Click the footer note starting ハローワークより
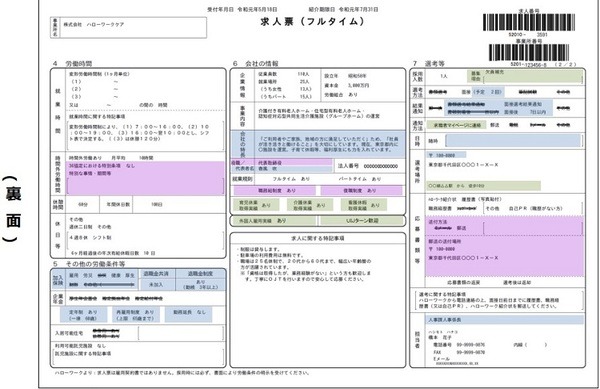 182,373
